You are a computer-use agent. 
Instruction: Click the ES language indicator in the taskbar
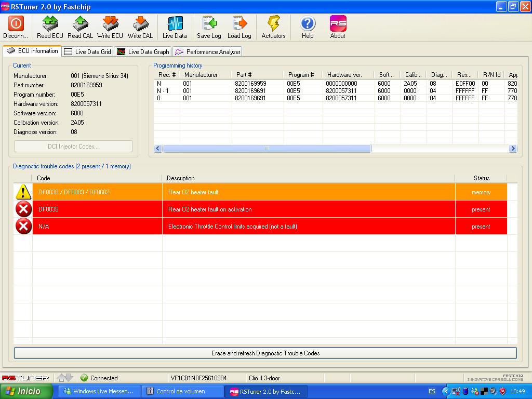pyautogui.click(x=432, y=392)
